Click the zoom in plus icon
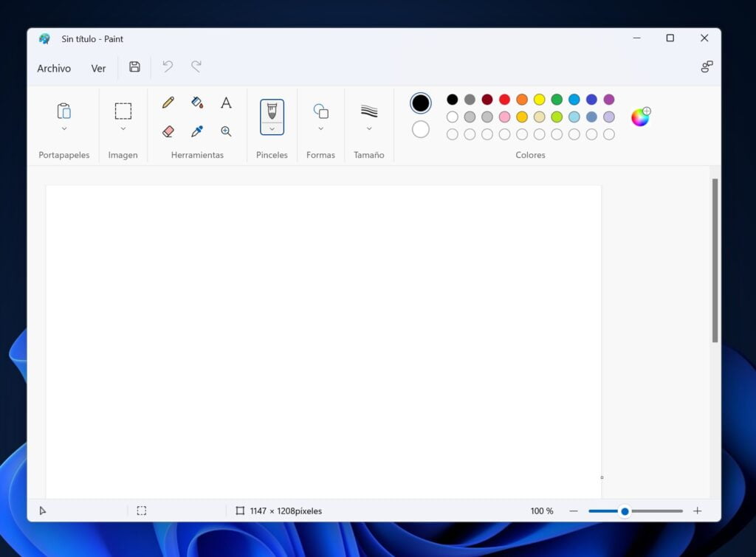Viewport: 756px width, 557px height. click(697, 511)
